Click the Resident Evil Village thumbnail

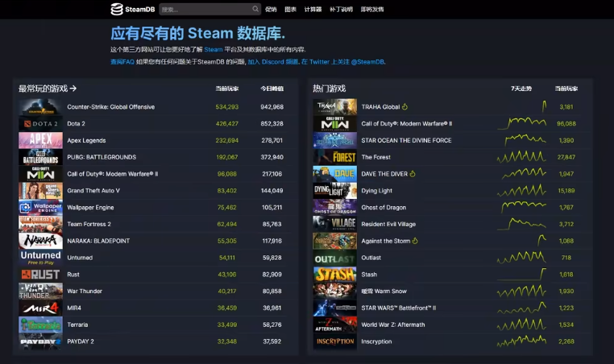(335, 224)
